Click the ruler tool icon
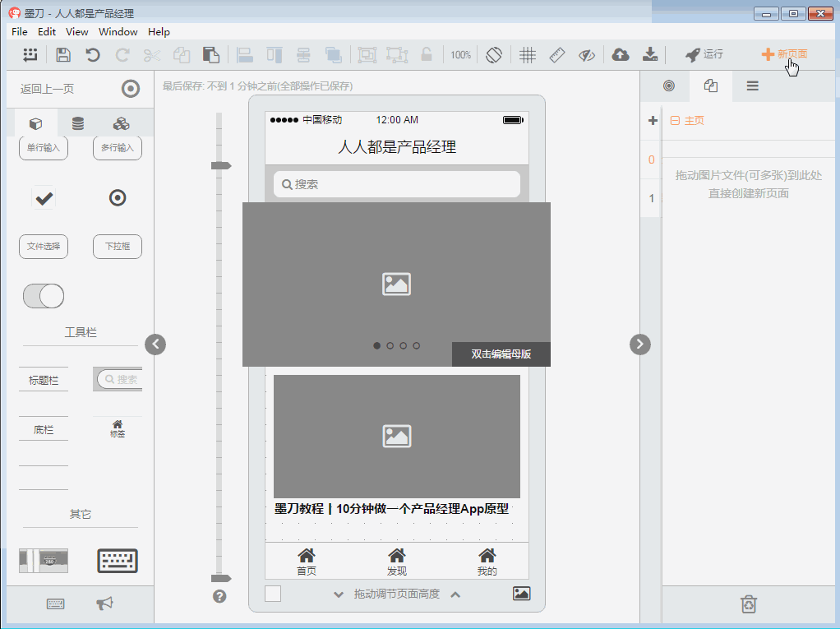Screen dimensions: 840x629 click(557, 55)
